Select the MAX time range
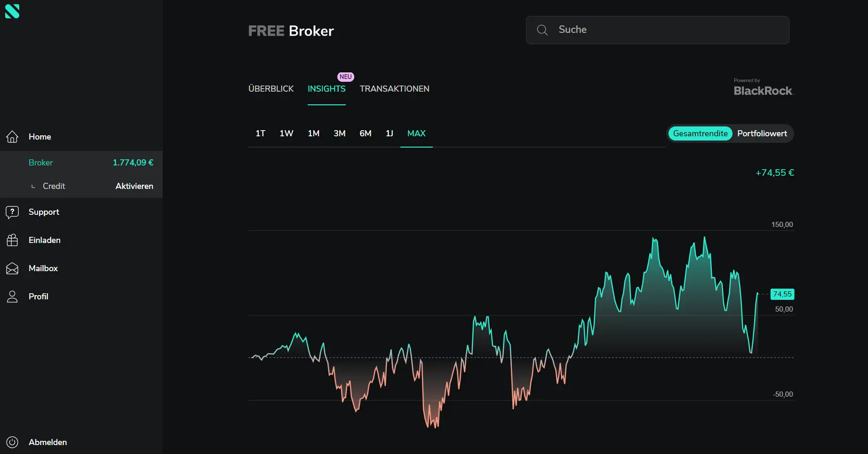The height and width of the screenshot is (454, 868). (416, 133)
